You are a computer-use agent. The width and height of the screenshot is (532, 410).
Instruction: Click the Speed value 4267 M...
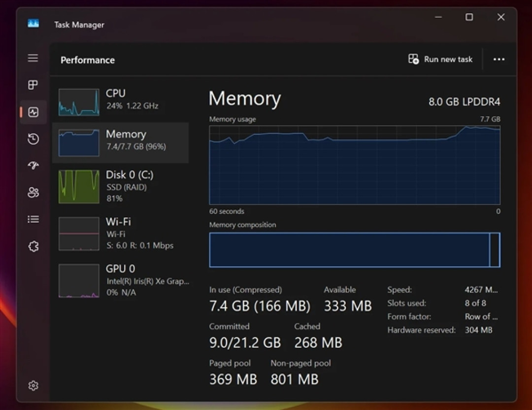pyautogui.click(x=481, y=290)
